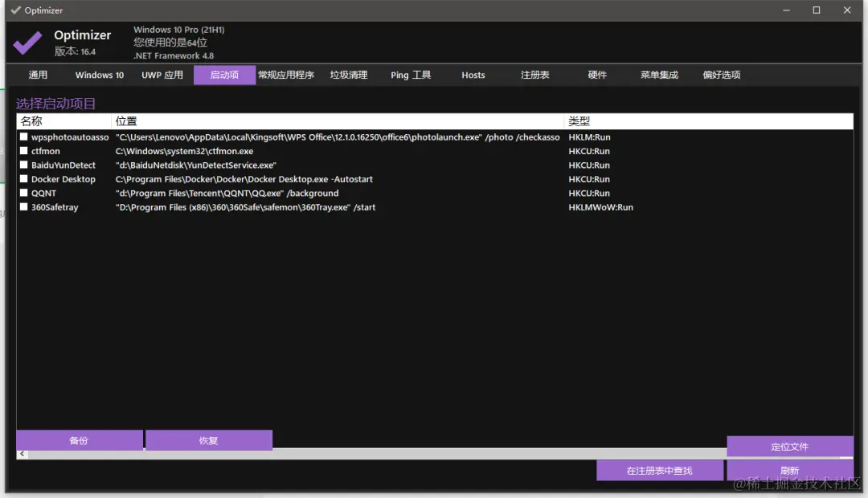Sort by the 位置 column header
Screen dimensions: 868x498
point(338,121)
